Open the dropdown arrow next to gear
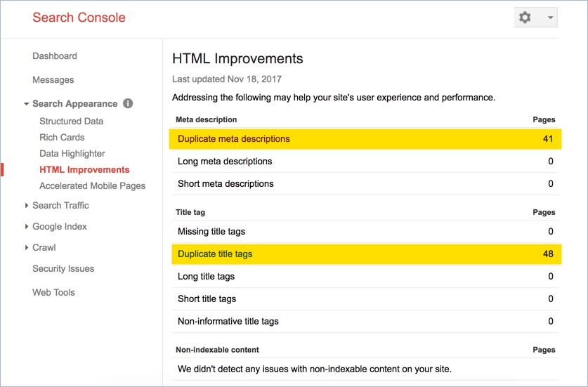Viewport: 588px width, 387px height. tap(550, 18)
